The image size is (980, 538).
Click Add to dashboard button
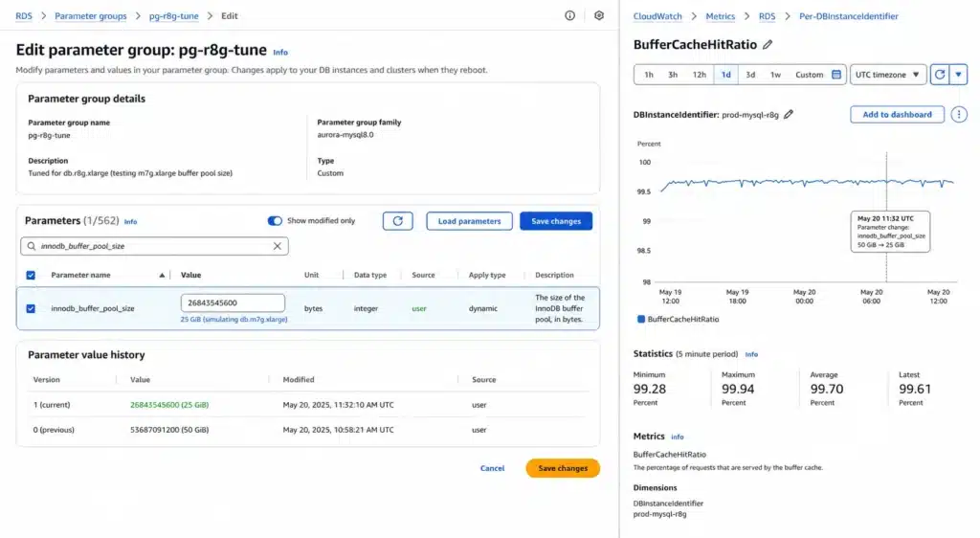pyautogui.click(x=897, y=114)
